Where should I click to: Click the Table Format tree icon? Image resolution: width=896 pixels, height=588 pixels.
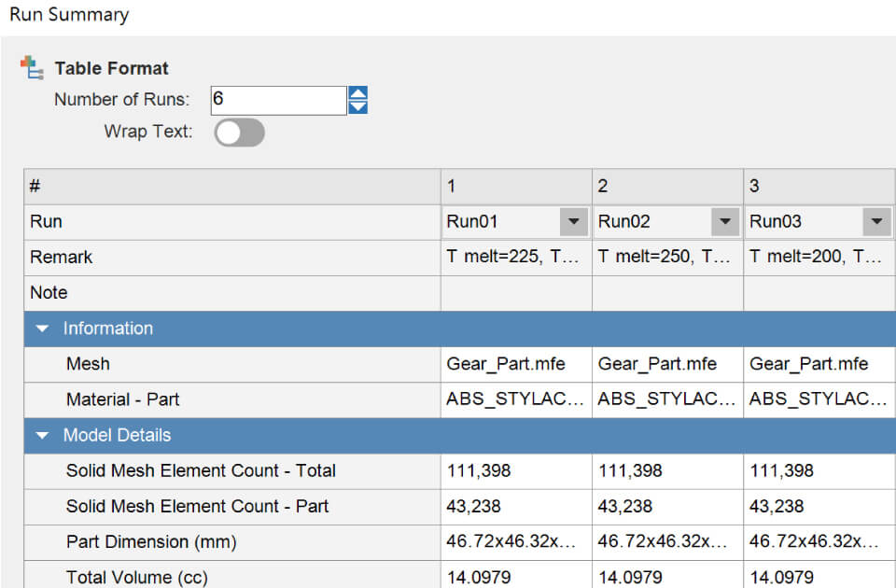[33, 68]
